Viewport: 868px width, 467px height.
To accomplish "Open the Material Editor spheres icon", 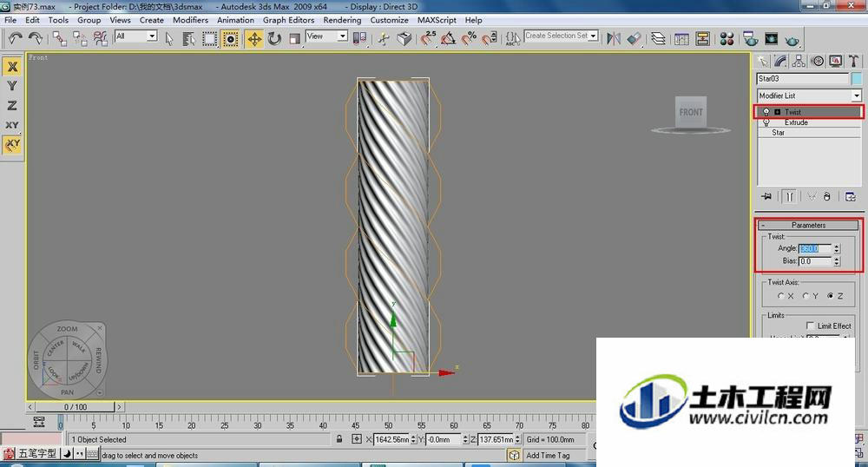I will coord(727,38).
